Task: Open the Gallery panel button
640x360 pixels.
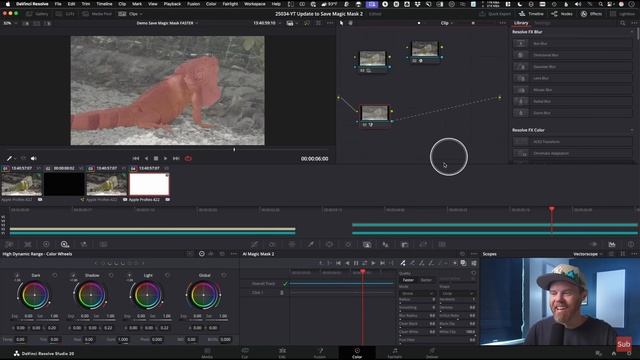Action: tap(37, 14)
